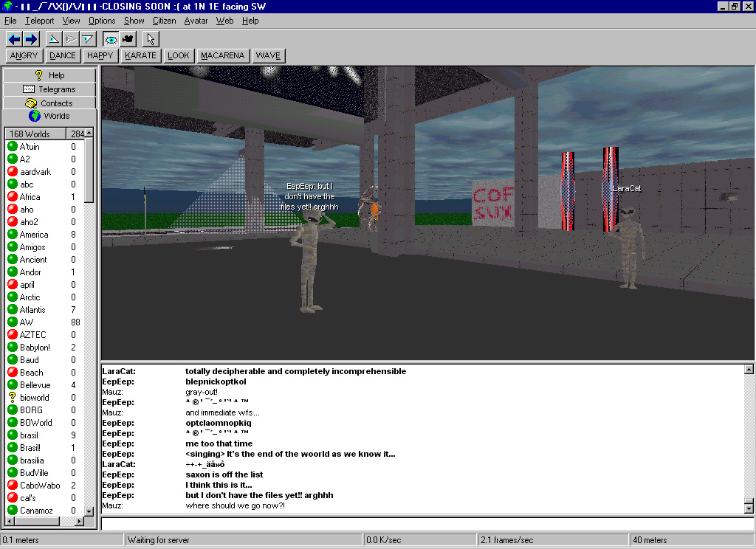Switch to the Contacts tab

click(49, 103)
